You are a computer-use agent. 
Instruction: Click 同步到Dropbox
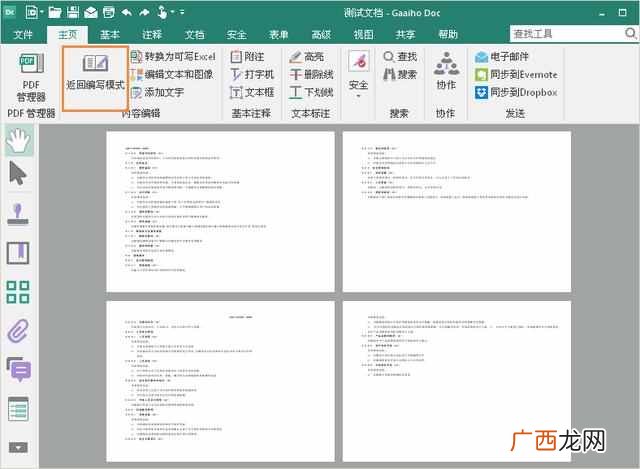pyautogui.click(x=516, y=93)
